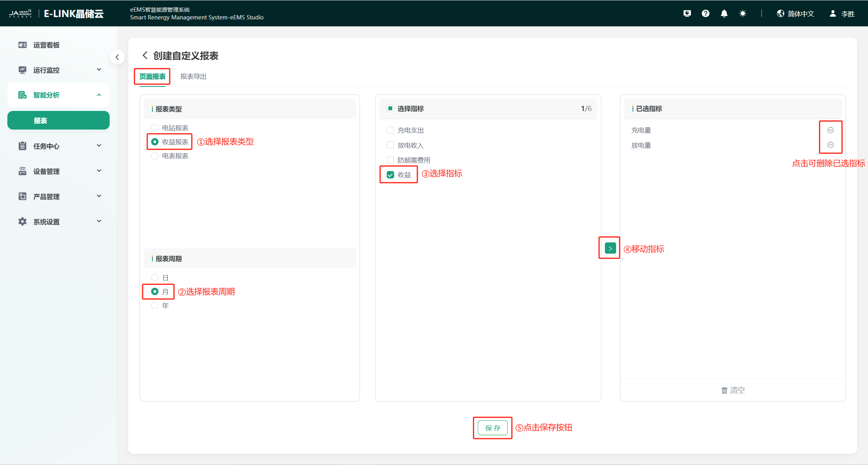Click the monitor screen icon in header
This screenshot has width=868, height=465.
click(x=687, y=14)
